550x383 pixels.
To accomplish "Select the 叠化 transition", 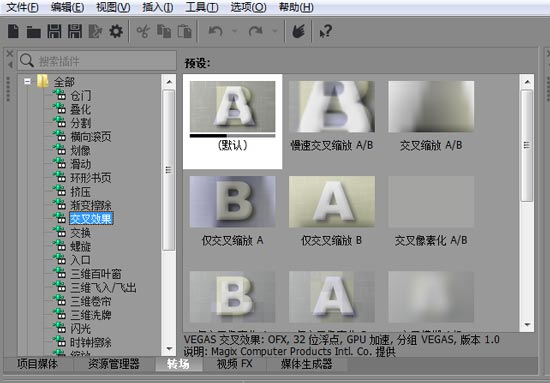I will (81, 109).
